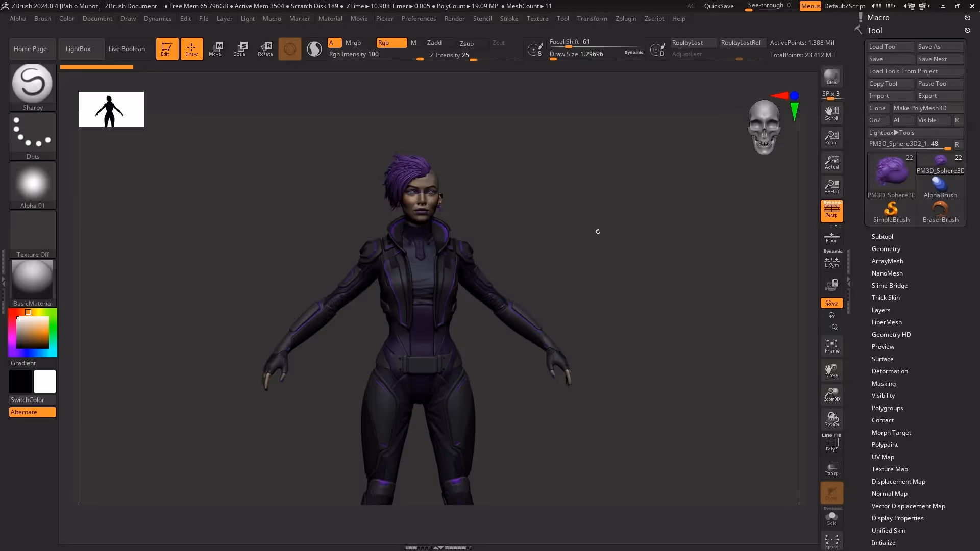Image resolution: width=980 pixels, height=551 pixels.
Task: Expand the Deformation subpalette
Action: click(x=890, y=371)
